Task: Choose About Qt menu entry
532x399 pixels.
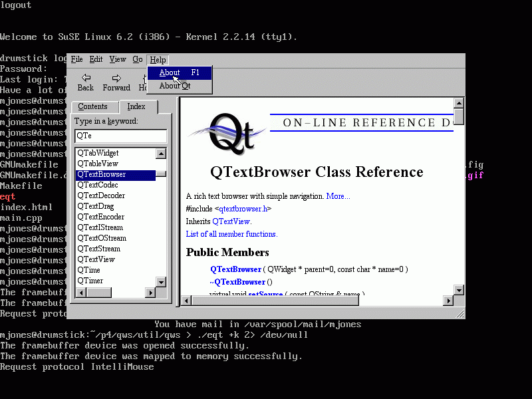Action: [175, 86]
